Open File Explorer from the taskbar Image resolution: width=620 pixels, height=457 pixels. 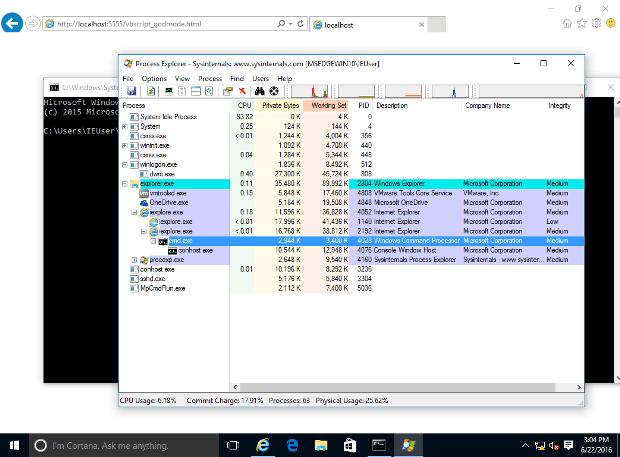(x=321, y=446)
